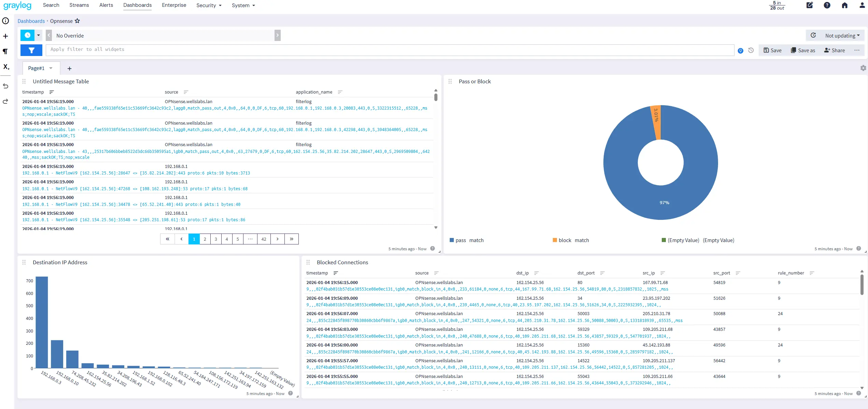Click blue query validation indicator icon
The image size is (868, 409).
tap(740, 51)
